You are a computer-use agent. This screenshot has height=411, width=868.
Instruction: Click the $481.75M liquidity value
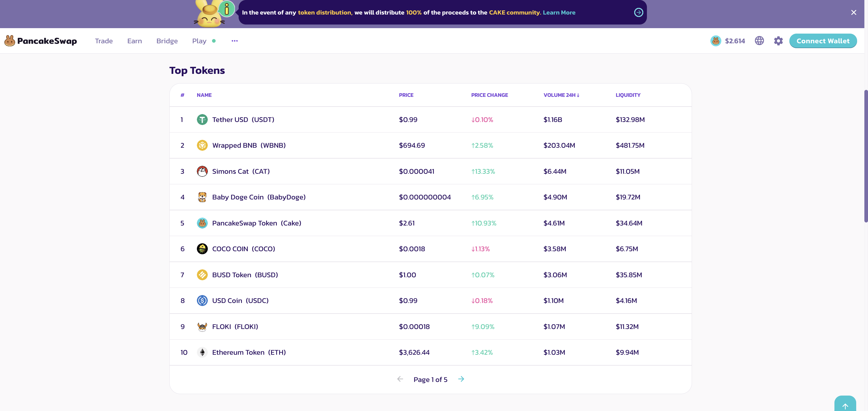tap(630, 145)
